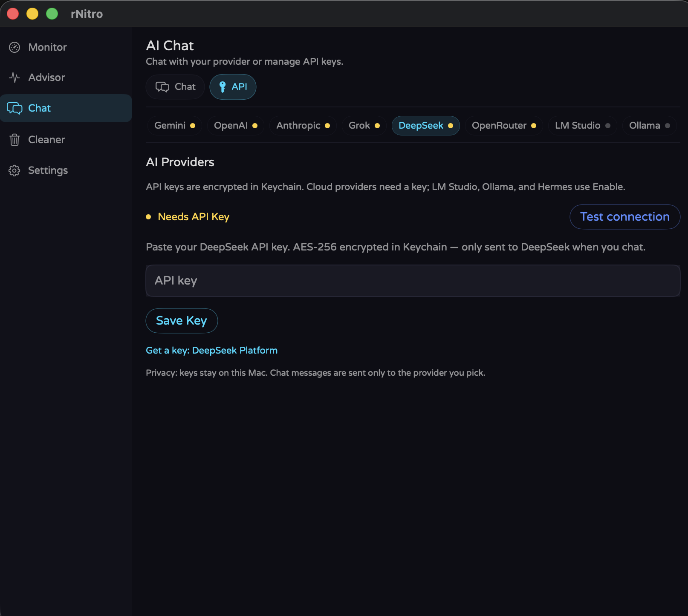Viewport: 688px width, 616px height.
Task: Minimize the rNitro window with yellow button
Action: pos(32,14)
